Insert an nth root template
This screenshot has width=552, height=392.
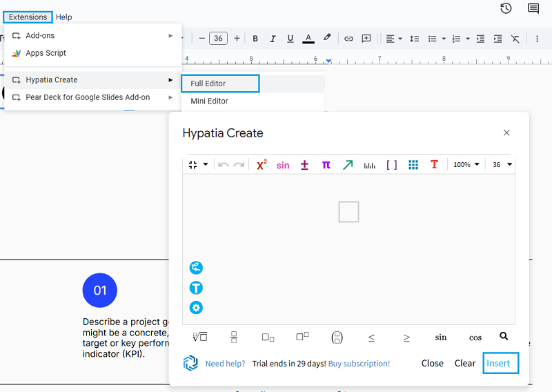(199, 337)
